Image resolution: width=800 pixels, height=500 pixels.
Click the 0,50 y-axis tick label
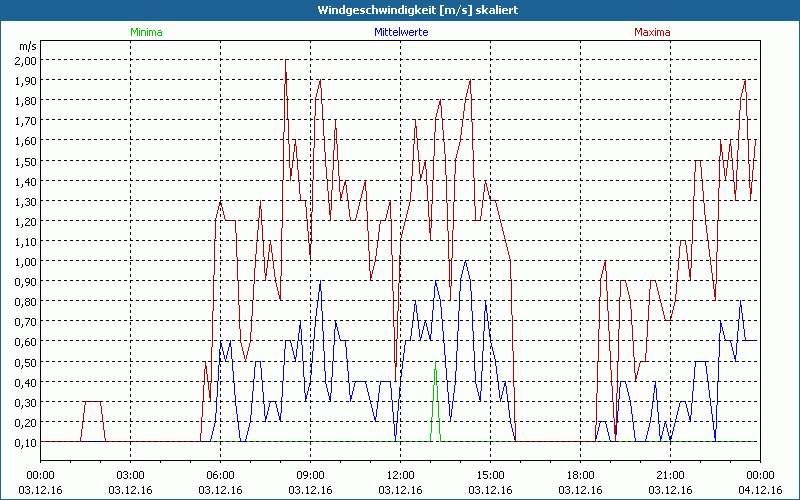click(x=25, y=362)
